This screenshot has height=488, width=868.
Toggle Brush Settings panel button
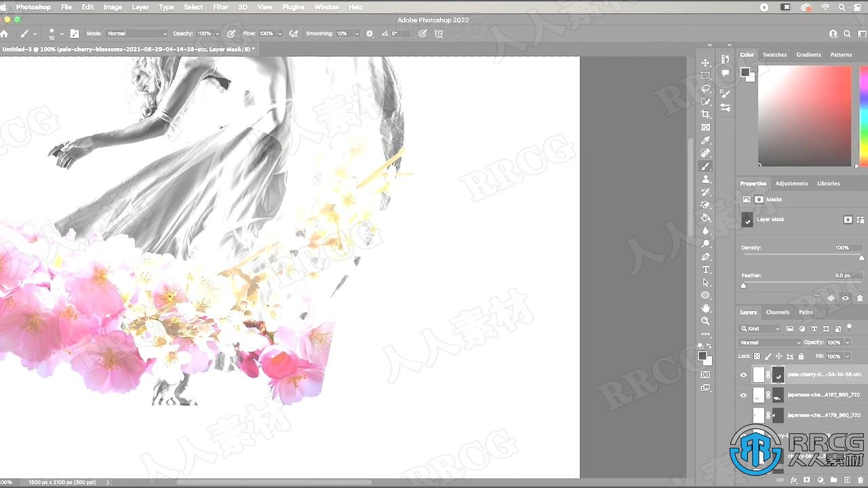tap(75, 33)
